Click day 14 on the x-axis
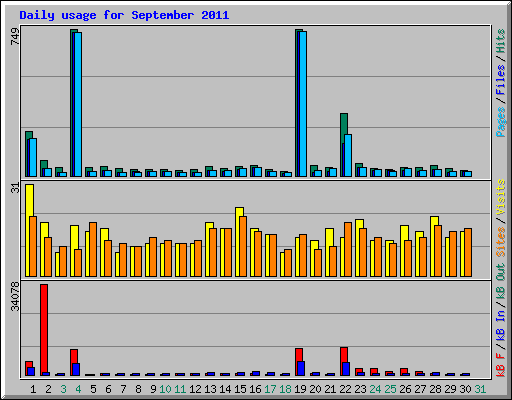Image resolution: width=512 pixels, height=400 pixels. (x=225, y=389)
